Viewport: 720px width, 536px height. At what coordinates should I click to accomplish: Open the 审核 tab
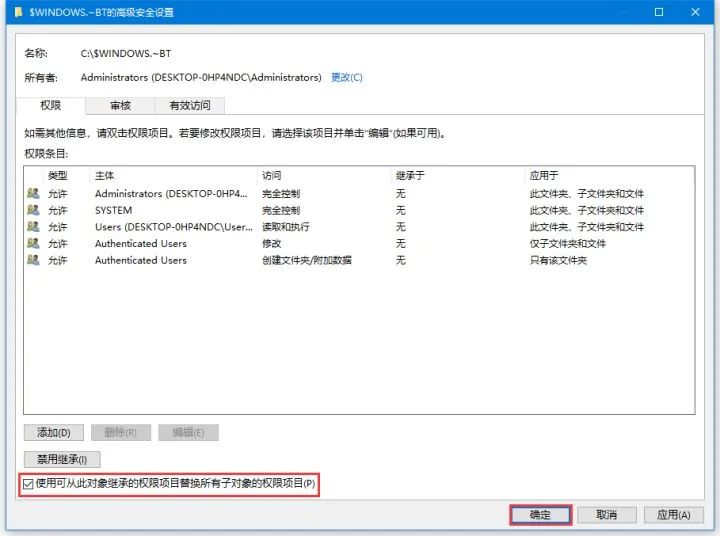(120, 106)
